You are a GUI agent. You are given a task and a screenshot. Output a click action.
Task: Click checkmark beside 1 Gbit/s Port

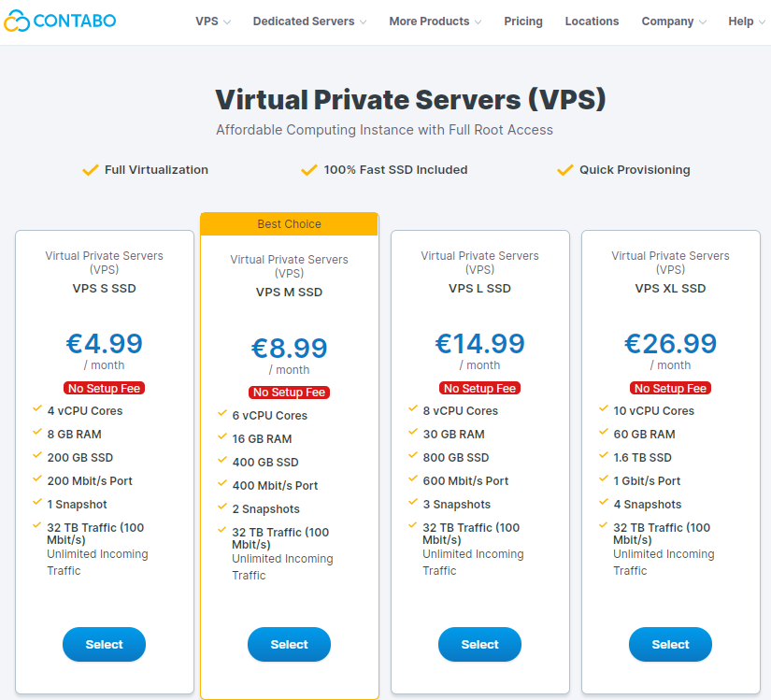click(x=603, y=480)
